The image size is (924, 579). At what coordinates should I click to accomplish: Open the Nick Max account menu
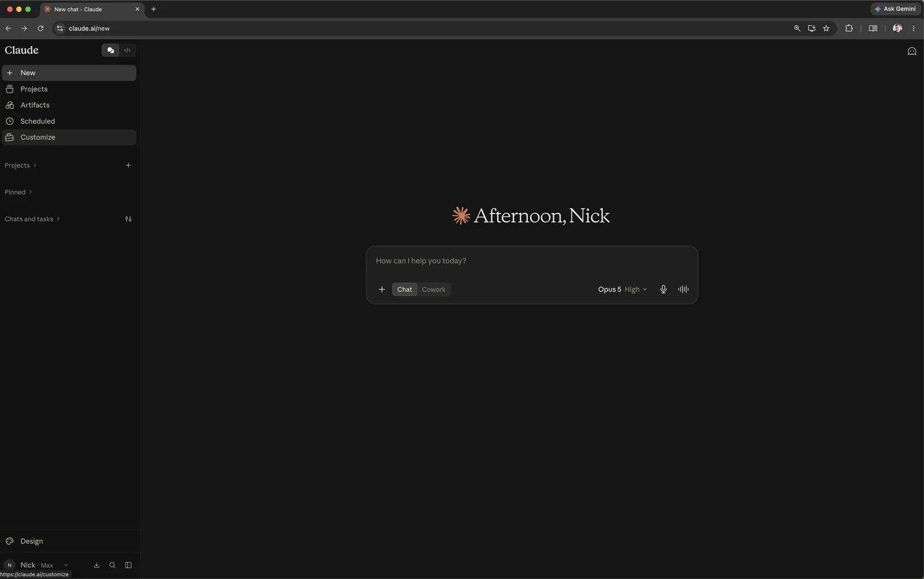point(36,565)
